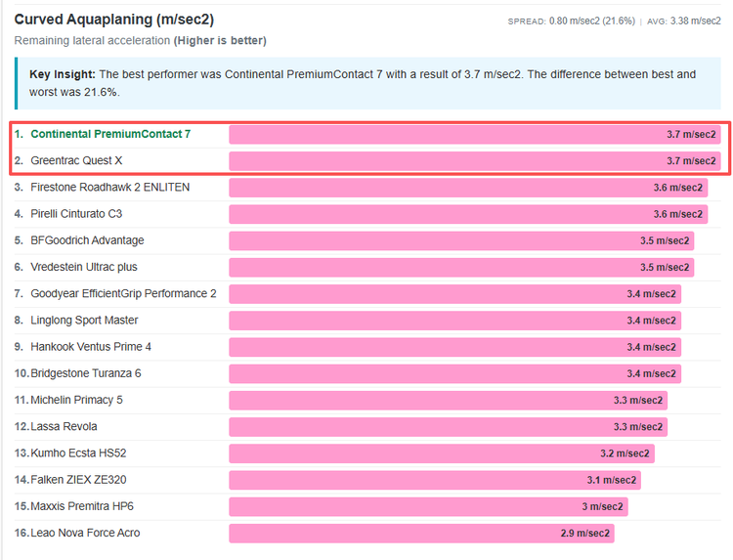Screen dimensions: 733x560
Task: Click Falken ZIEX ZE320 tyre name
Action: [78, 480]
